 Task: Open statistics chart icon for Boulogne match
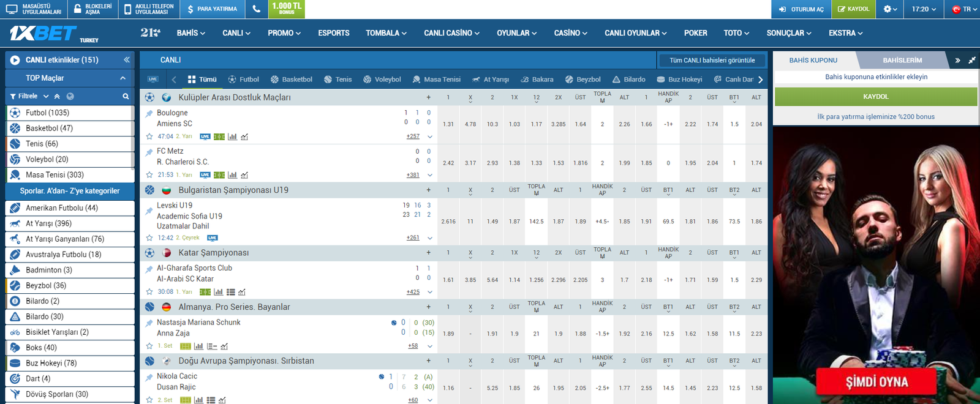(x=232, y=137)
